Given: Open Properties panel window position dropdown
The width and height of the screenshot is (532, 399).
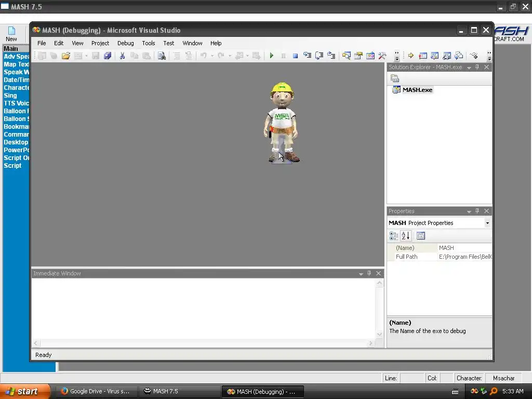Looking at the screenshot, I should coord(469,211).
